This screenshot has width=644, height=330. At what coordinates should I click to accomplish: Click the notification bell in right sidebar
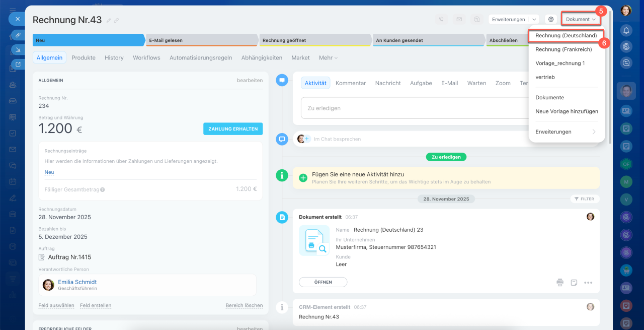coord(626,30)
